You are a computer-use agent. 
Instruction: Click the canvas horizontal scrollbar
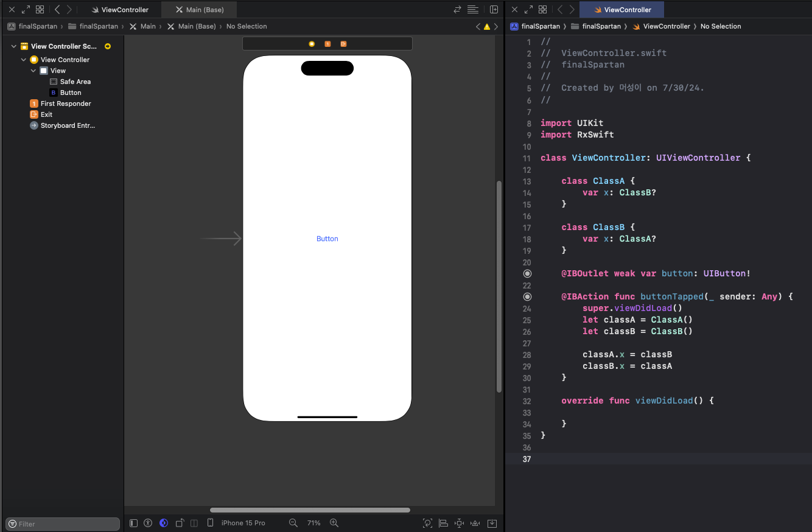click(310, 510)
